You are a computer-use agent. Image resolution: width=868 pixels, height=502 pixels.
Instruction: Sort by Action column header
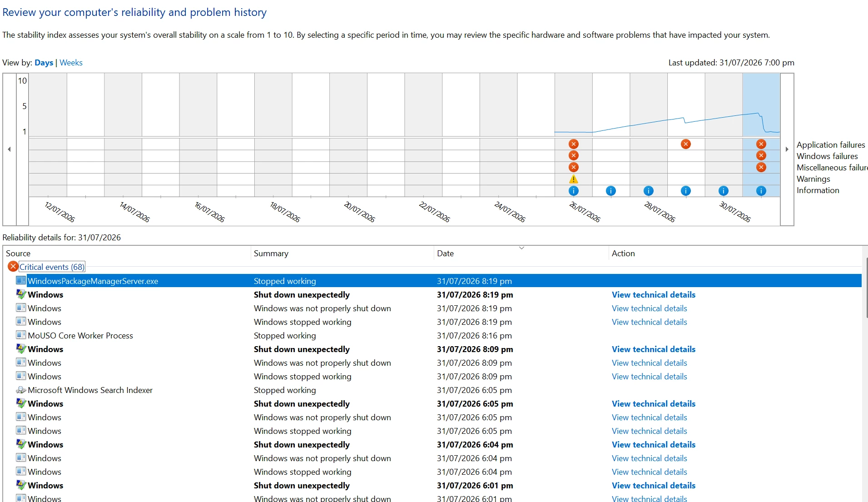[x=735, y=253]
